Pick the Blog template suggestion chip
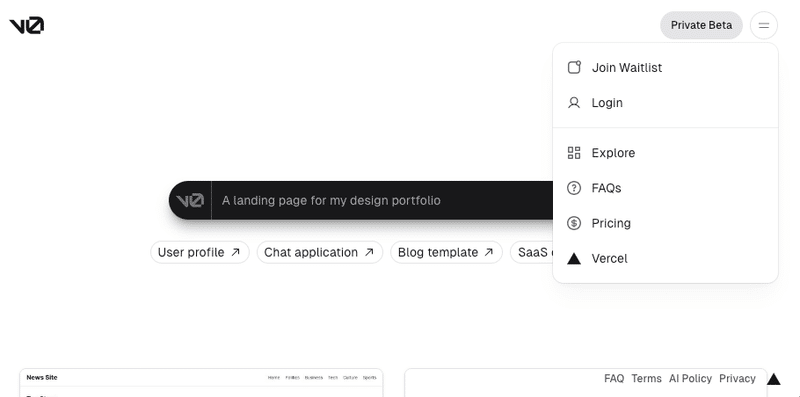The width and height of the screenshot is (800, 397). (446, 252)
